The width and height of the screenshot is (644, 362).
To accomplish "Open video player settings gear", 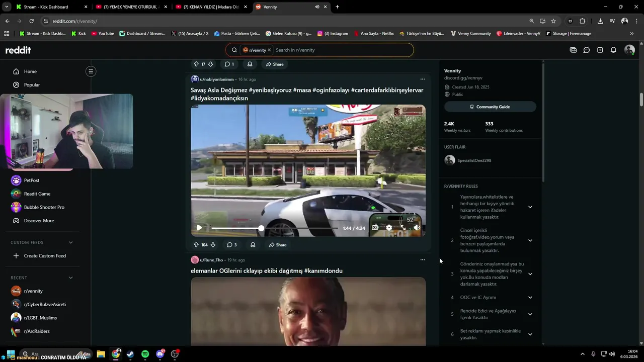I will [389, 228].
